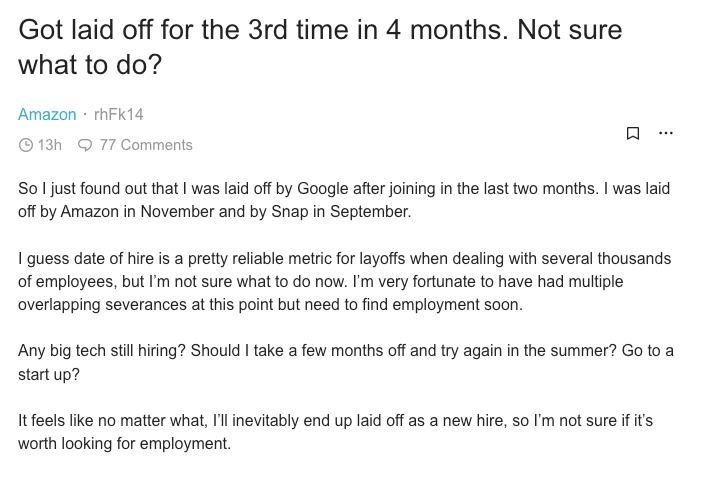
Task: Click the paragraph starting 'I guess date of hire'
Action: pyautogui.click(x=344, y=281)
